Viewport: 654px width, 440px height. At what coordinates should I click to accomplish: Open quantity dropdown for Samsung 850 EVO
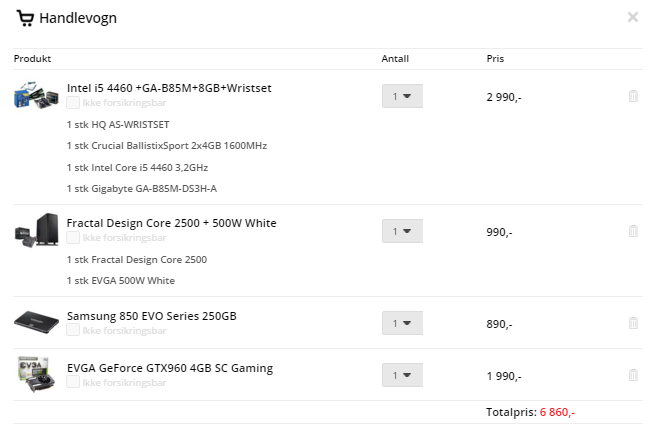coord(402,323)
